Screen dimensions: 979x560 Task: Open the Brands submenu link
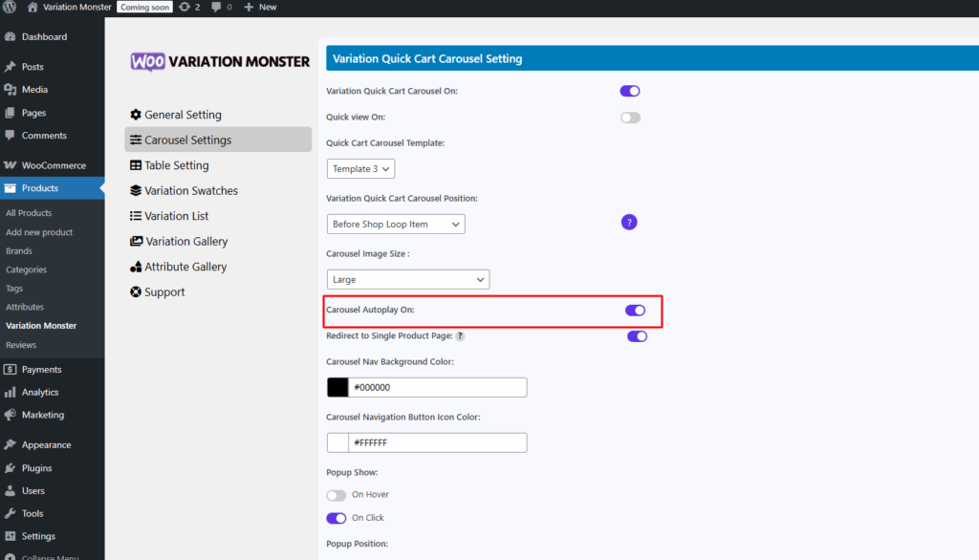pos(19,251)
